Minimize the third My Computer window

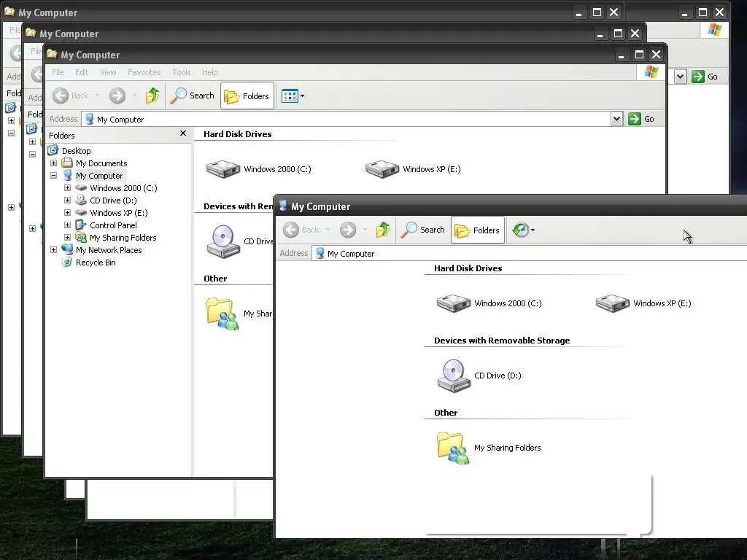click(622, 55)
